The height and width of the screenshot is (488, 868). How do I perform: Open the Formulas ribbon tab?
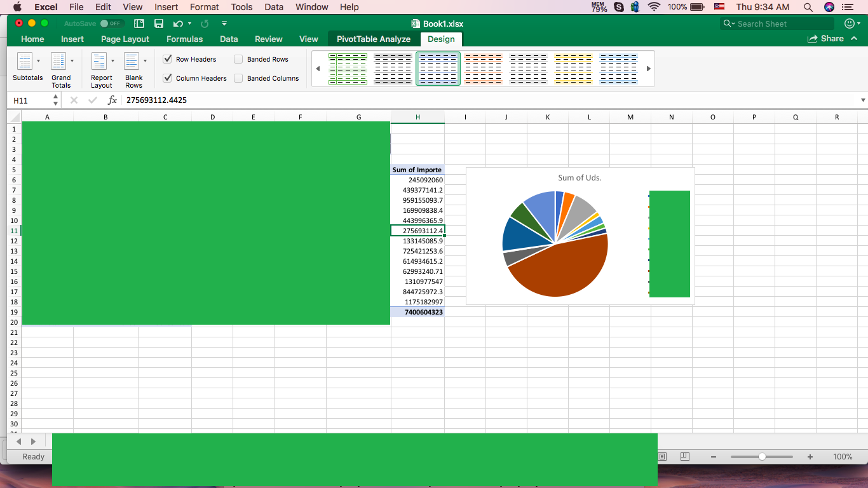(184, 39)
